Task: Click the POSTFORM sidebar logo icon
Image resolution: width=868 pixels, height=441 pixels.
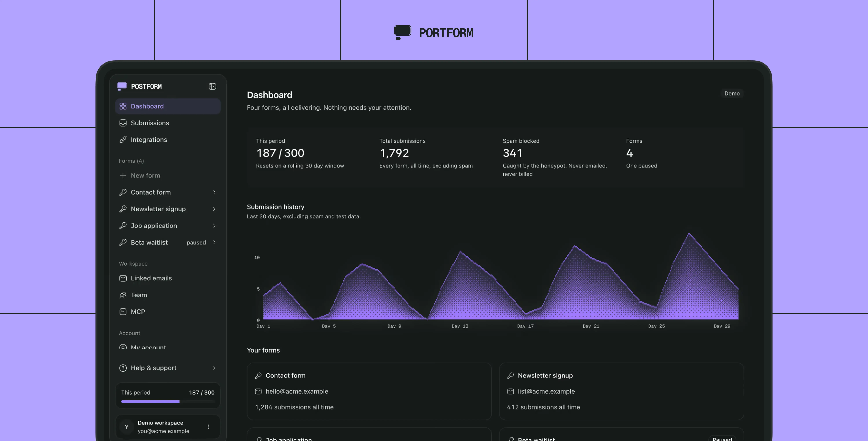Action: click(x=122, y=86)
